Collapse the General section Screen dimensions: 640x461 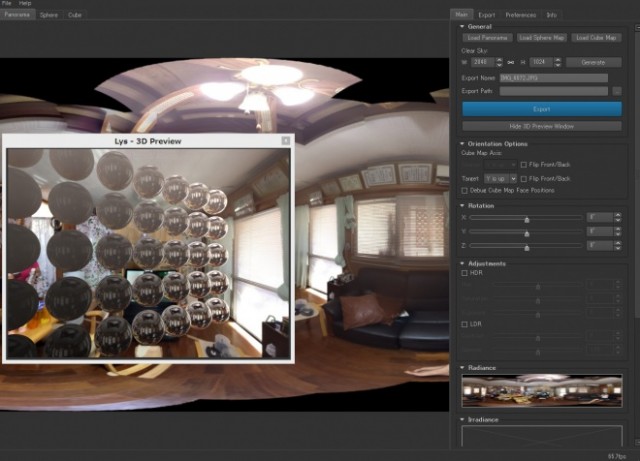click(x=462, y=27)
